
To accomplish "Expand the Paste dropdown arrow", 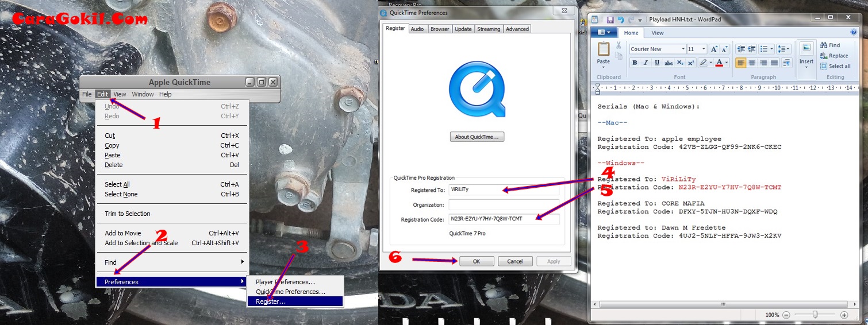I will pyautogui.click(x=604, y=67).
